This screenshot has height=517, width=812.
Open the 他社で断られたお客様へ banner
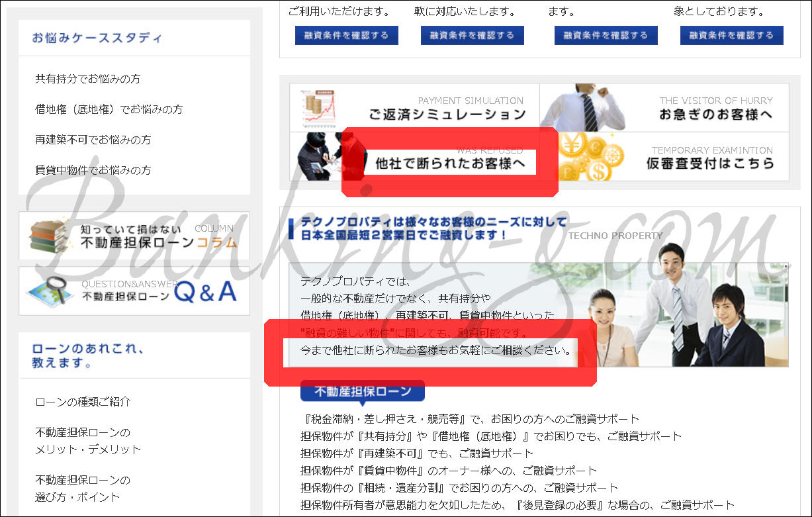click(x=414, y=157)
